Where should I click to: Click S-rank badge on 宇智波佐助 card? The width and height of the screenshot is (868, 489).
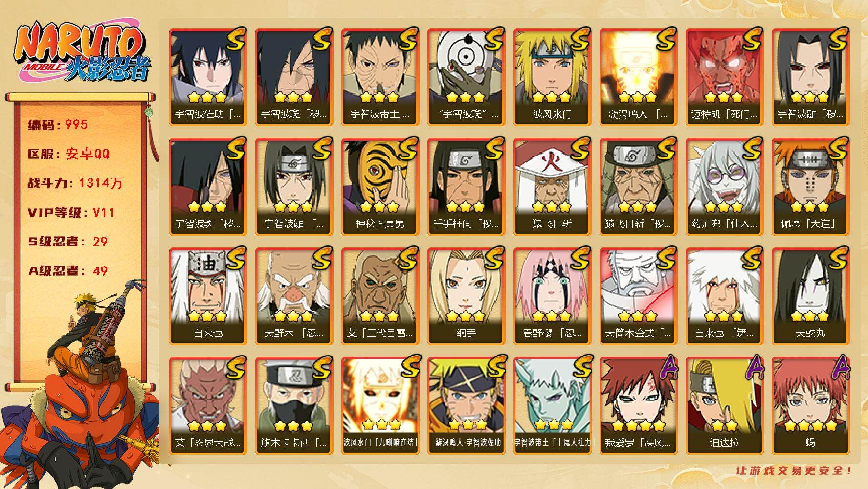pyautogui.click(x=236, y=41)
